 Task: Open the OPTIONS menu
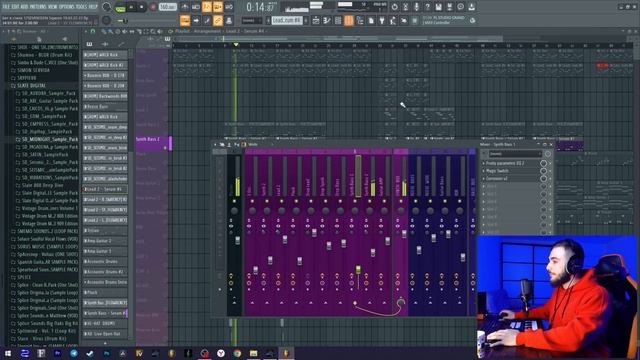(67, 7)
